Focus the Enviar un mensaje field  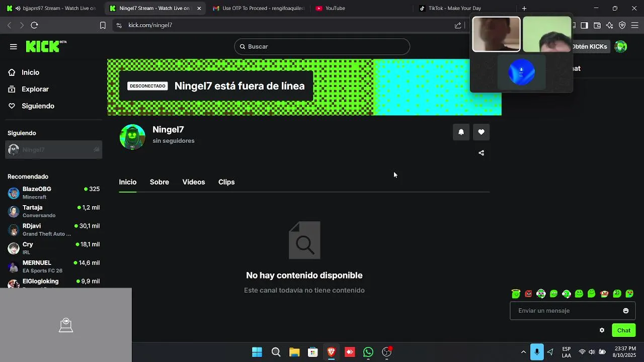click(x=573, y=311)
